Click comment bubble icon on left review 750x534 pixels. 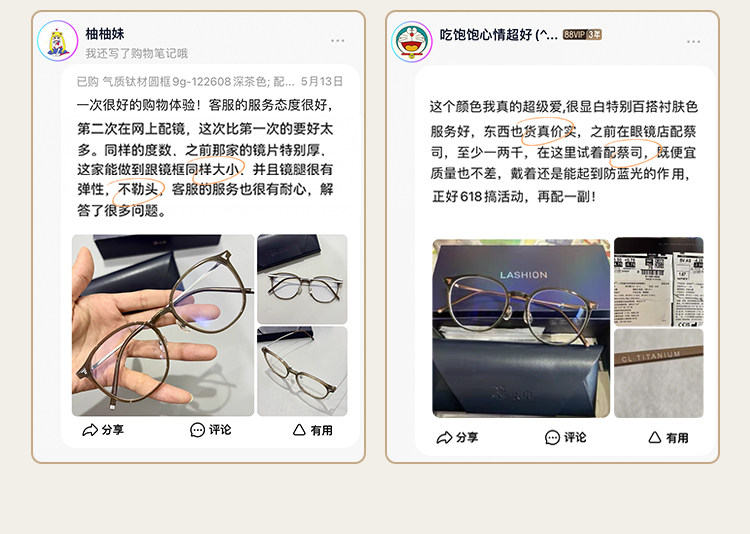(x=198, y=430)
